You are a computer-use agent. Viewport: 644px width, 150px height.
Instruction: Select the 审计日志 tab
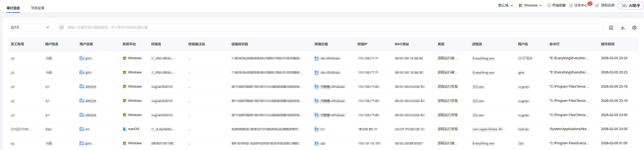(x=13, y=8)
